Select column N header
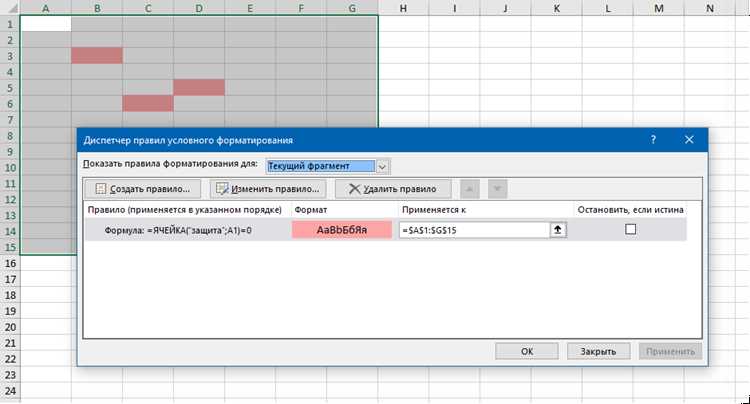 click(710, 8)
